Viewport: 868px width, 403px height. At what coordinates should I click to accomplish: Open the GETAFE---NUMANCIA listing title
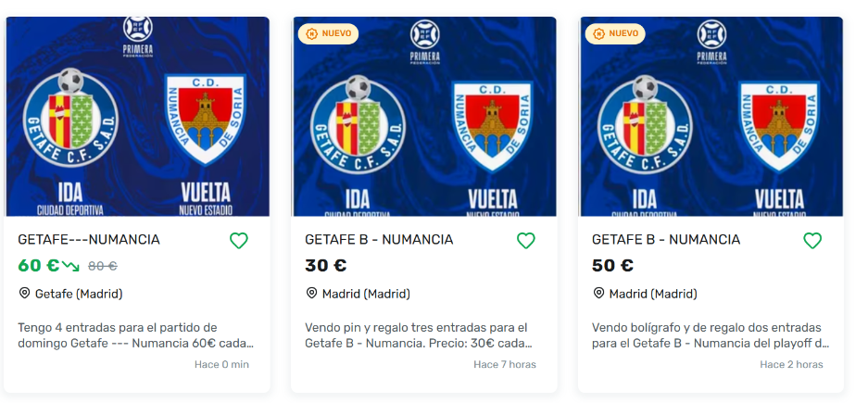89,240
